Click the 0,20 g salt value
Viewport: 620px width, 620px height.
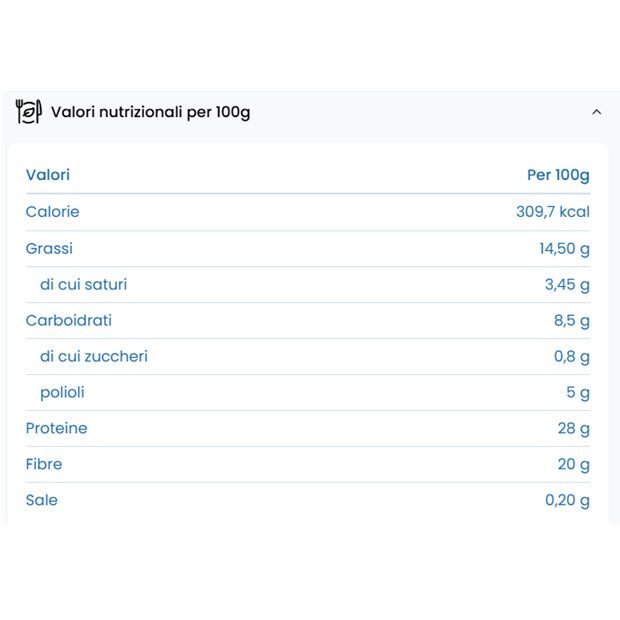[567, 500]
